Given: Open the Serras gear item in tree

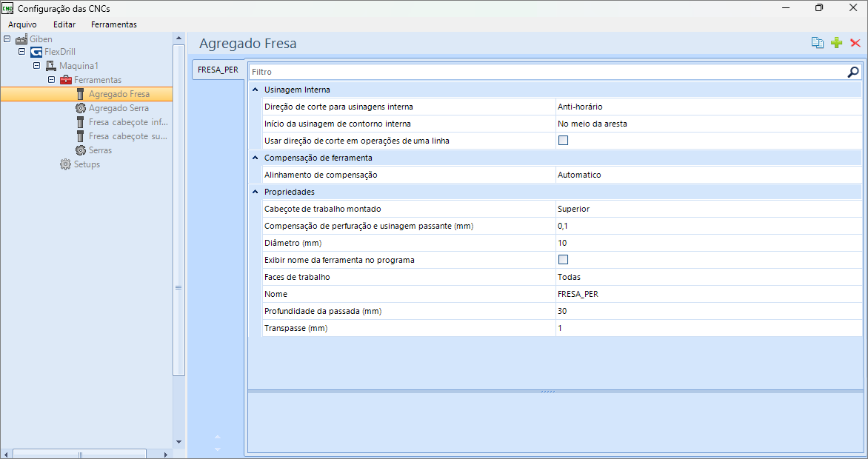Looking at the screenshot, I should click(100, 150).
